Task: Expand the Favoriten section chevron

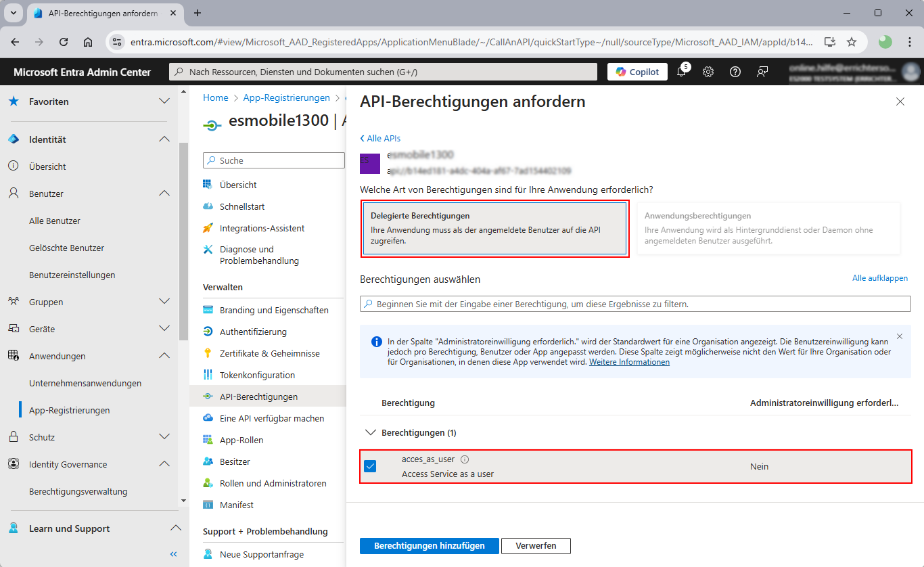Action: pos(164,101)
